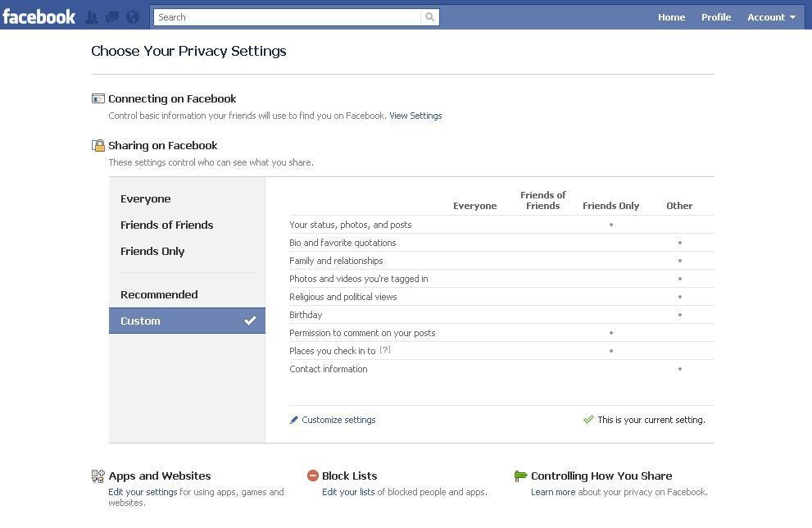This screenshot has width=812, height=528.
Task: Select the Friends of Friends preset
Action: (x=166, y=225)
